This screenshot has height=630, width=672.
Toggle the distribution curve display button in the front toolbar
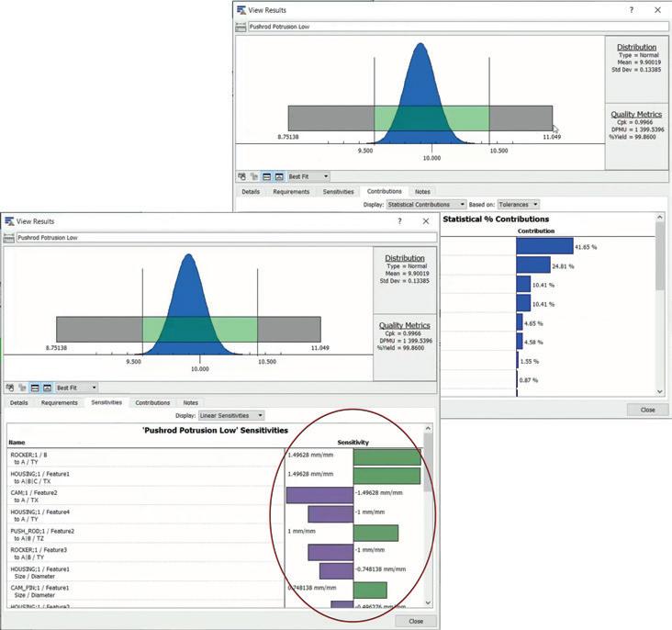pyautogui.click(x=47, y=388)
